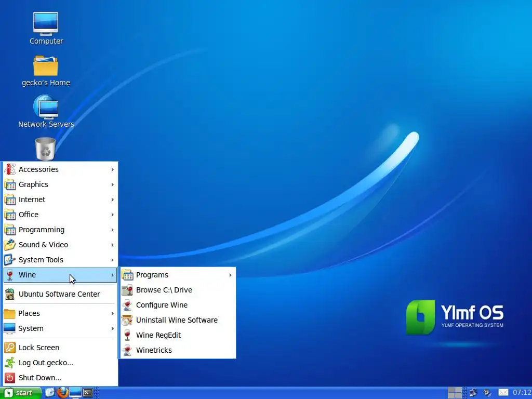Click the 07:12 clock in the tray
This screenshot has height=399, width=532.
522,393
